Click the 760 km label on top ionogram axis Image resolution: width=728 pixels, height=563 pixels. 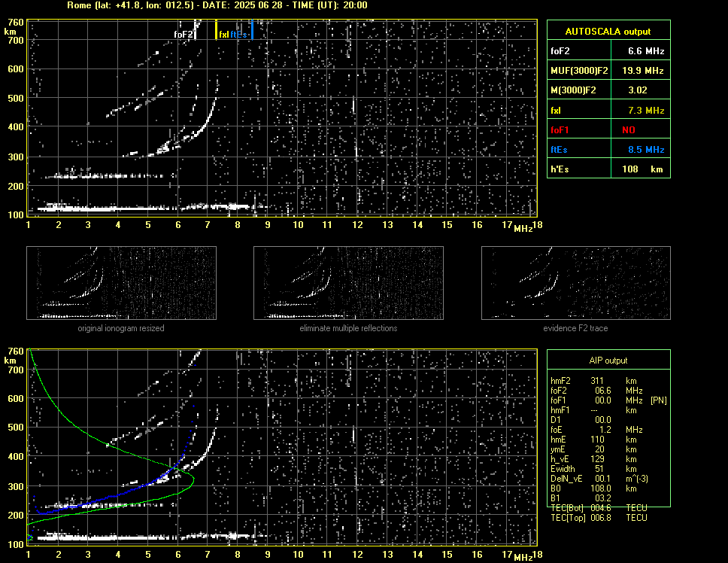click(16, 23)
